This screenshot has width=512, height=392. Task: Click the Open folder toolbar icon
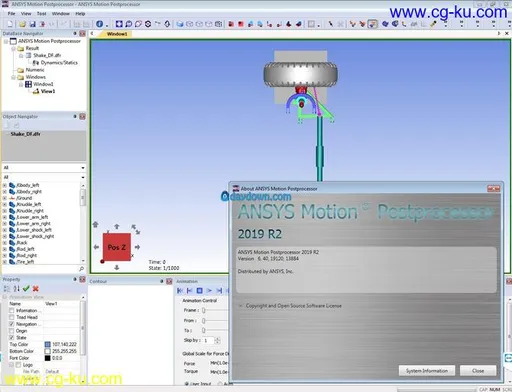(22, 24)
